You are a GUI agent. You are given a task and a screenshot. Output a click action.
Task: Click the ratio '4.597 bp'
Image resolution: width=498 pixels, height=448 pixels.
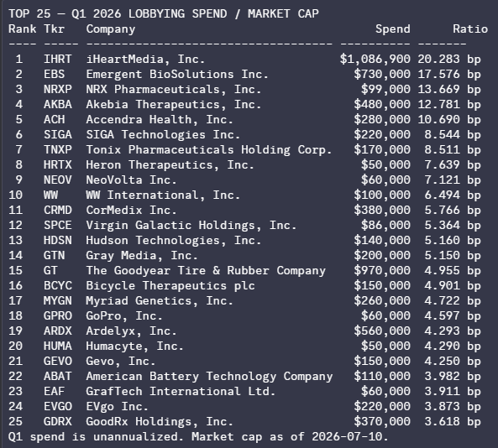(x=453, y=316)
